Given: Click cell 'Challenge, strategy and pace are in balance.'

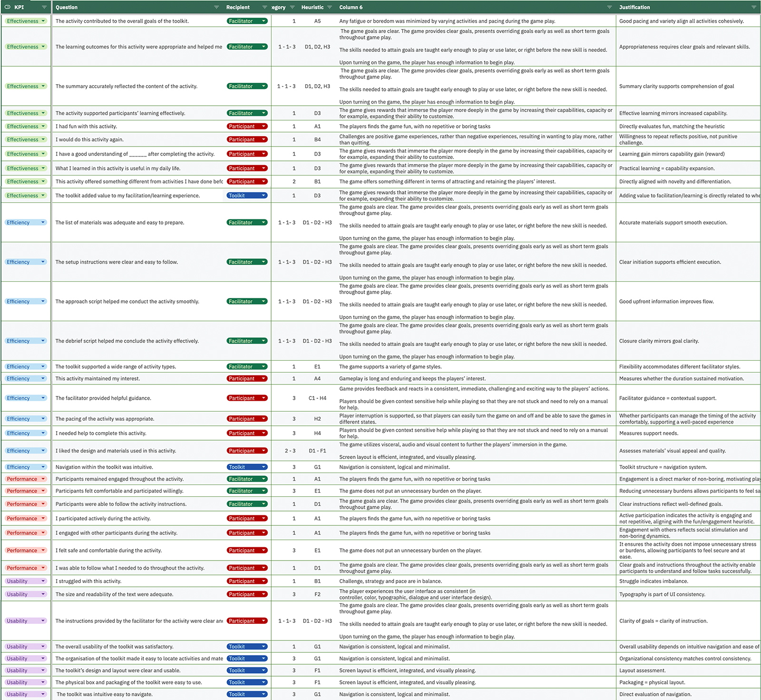Looking at the screenshot, I should click(x=390, y=582).
